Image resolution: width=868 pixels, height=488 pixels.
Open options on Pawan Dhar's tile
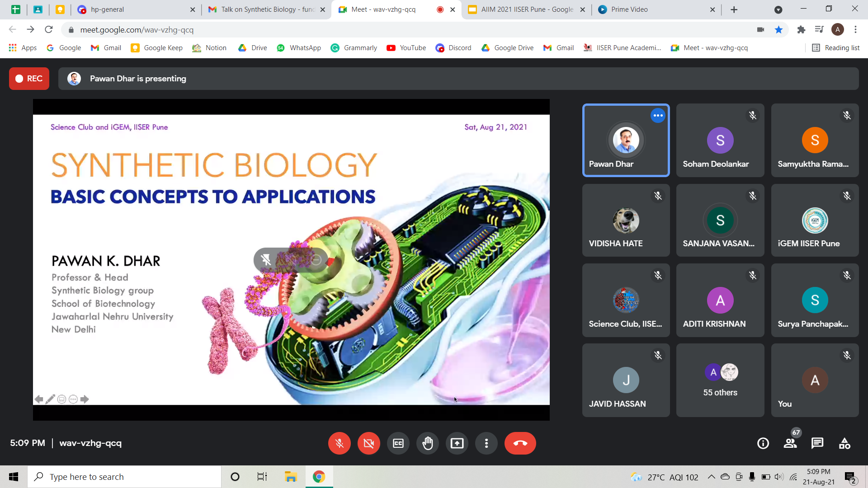(x=658, y=116)
